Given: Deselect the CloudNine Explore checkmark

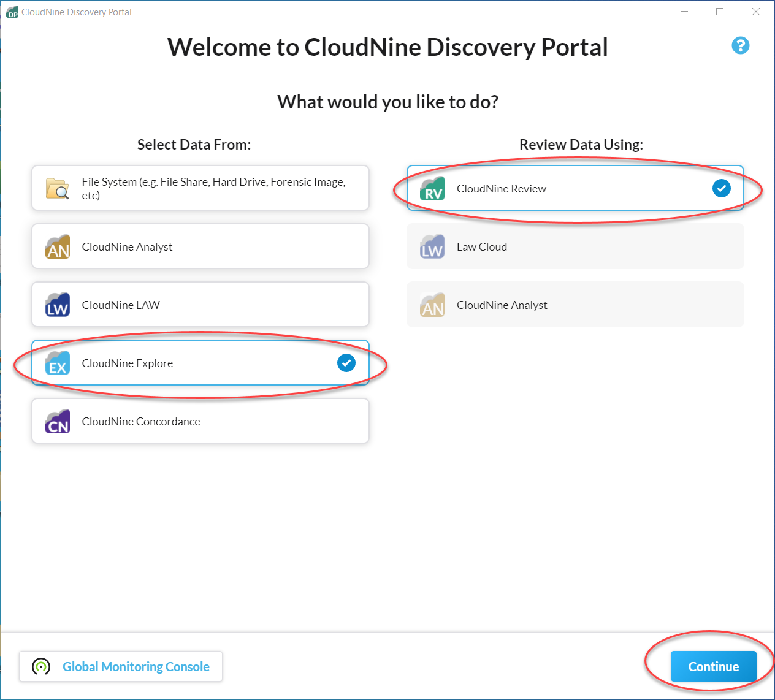Looking at the screenshot, I should pyautogui.click(x=346, y=363).
